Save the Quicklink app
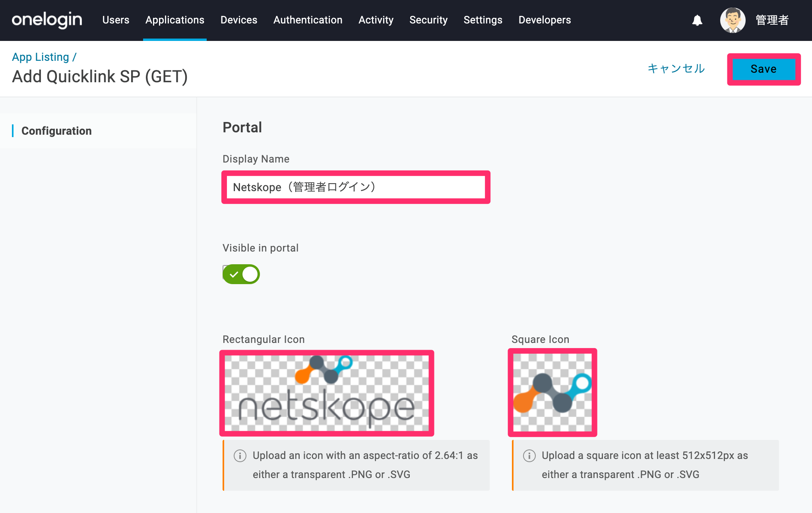The height and width of the screenshot is (513, 812). [764, 69]
